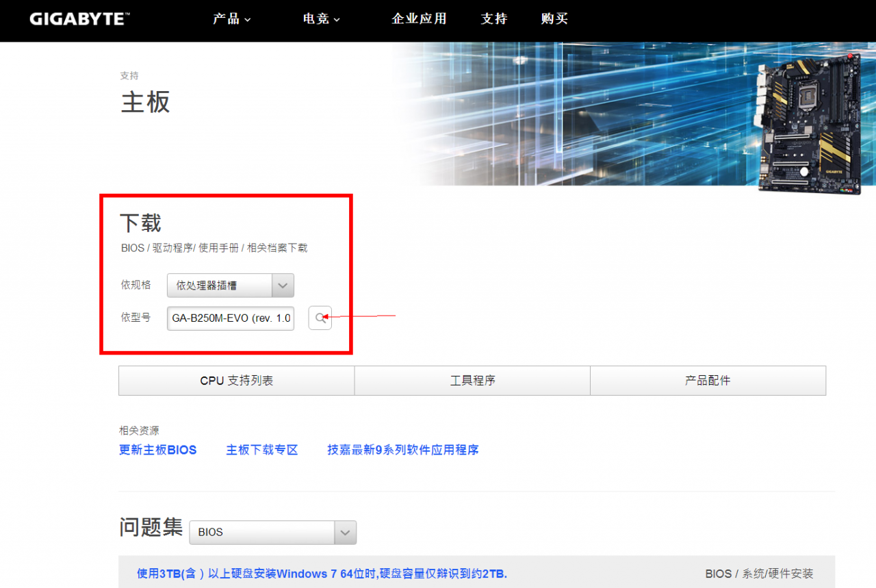Click the magnifier search icon button
876x588 pixels.
[320, 318]
